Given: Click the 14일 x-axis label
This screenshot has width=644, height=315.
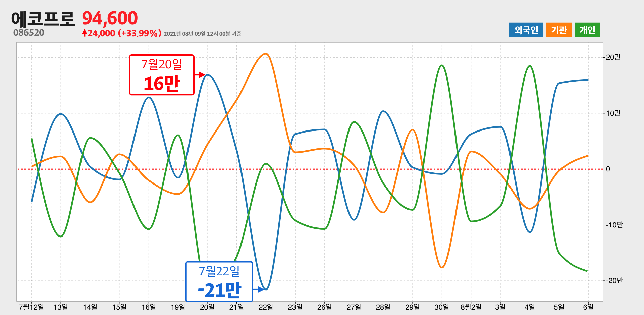Looking at the screenshot, I should [x=90, y=307].
